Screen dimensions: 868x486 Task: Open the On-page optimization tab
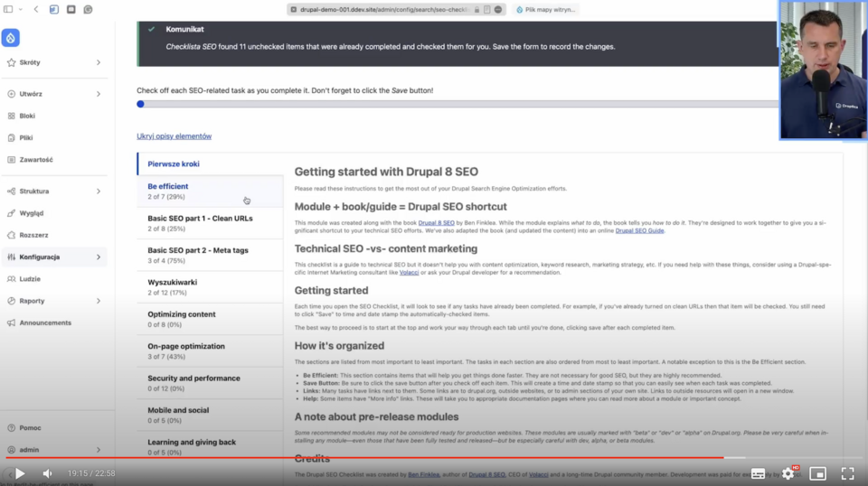[211, 351]
